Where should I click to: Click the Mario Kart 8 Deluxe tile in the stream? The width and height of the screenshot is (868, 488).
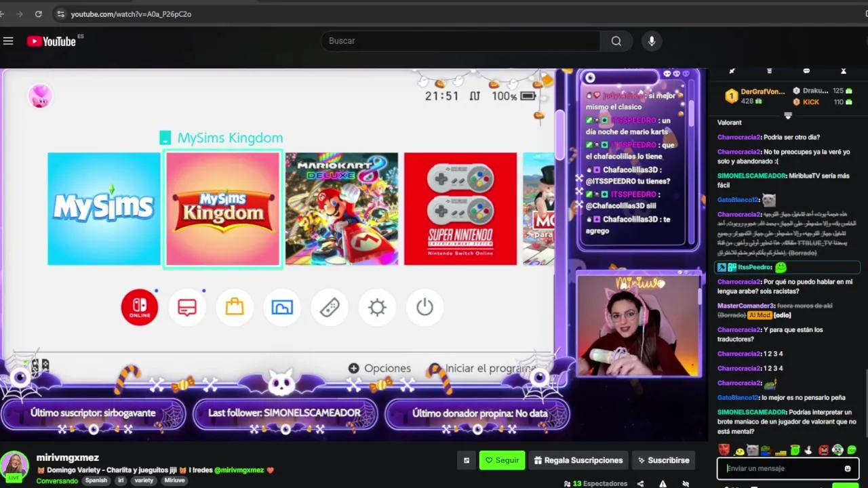342,209
